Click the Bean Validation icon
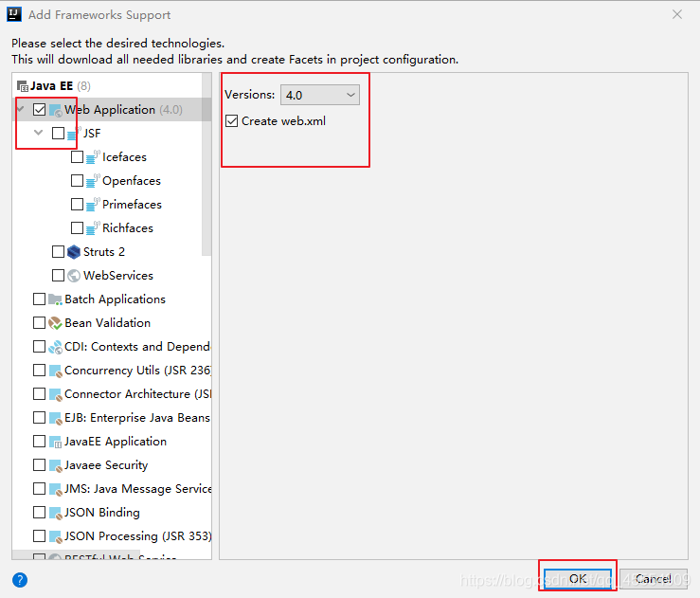This screenshot has width=700, height=598. click(55, 323)
